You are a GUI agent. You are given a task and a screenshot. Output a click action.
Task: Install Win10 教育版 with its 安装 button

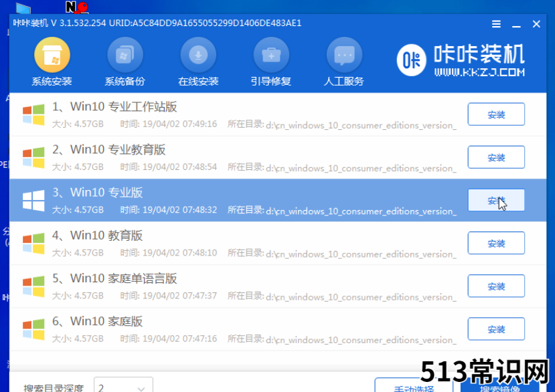pyautogui.click(x=496, y=243)
